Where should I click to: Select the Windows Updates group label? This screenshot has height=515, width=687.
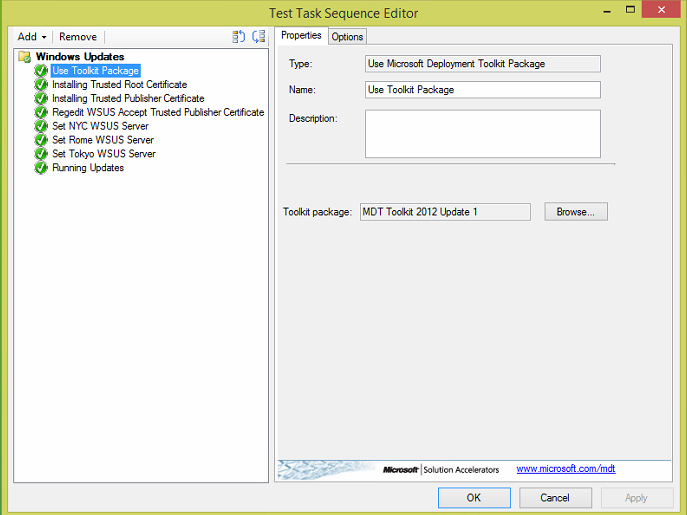point(80,57)
